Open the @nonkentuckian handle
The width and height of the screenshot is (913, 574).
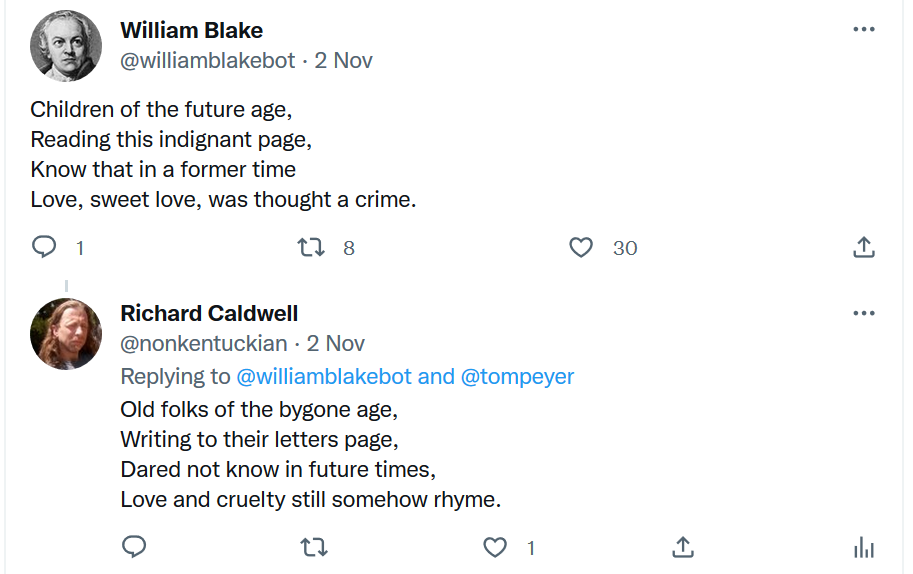click(x=204, y=343)
